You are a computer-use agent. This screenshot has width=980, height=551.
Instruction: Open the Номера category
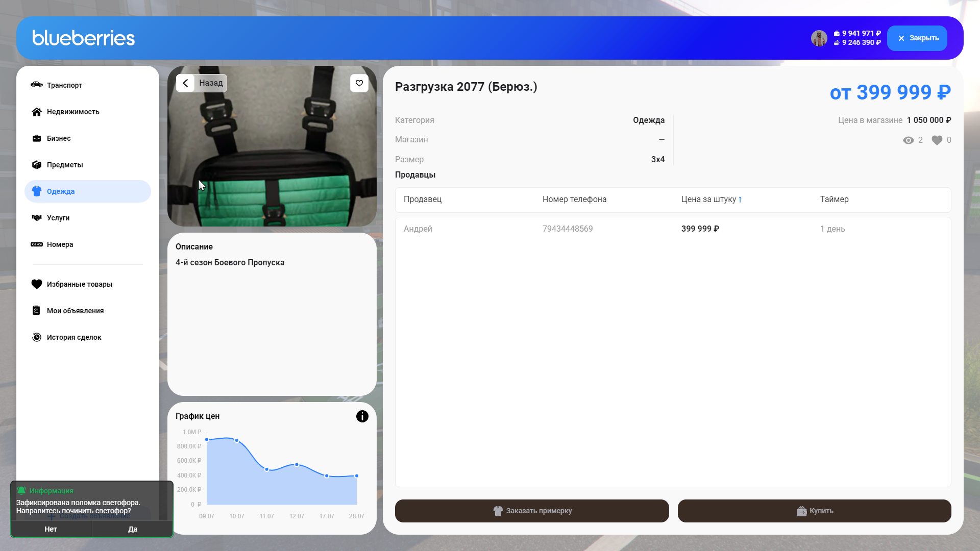pyautogui.click(x=88, y=244)
